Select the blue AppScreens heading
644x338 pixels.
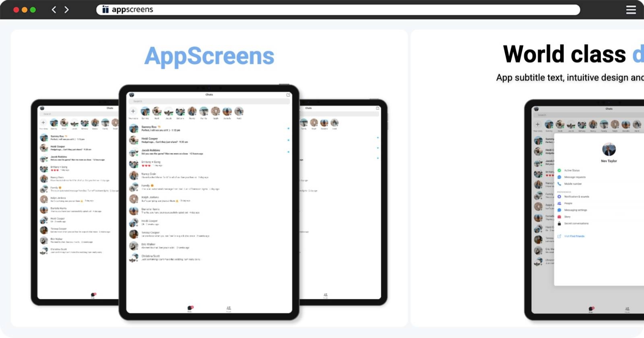pos(209,56)
